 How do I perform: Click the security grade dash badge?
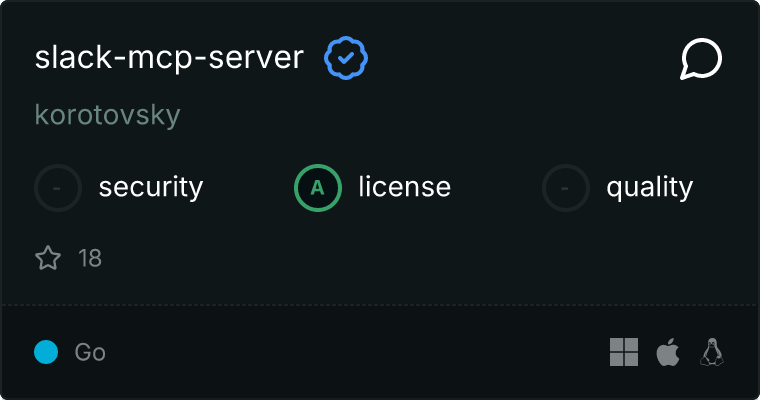[x=58, y=187]
